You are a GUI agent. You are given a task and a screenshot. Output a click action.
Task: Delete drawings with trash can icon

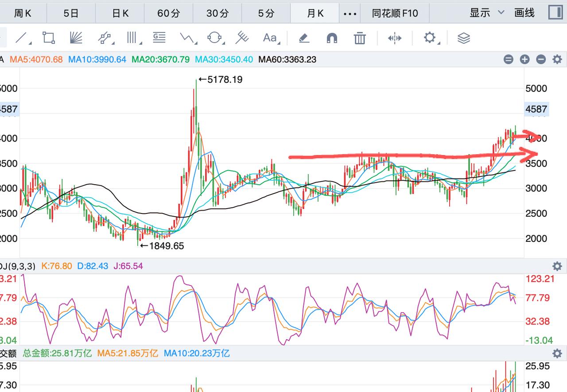coord(360,38)
